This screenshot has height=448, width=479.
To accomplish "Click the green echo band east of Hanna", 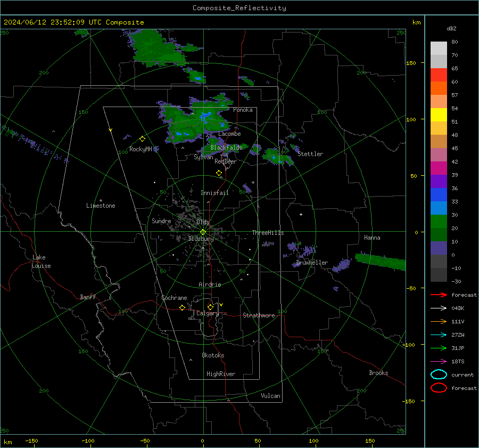I will tap(381, 262).
